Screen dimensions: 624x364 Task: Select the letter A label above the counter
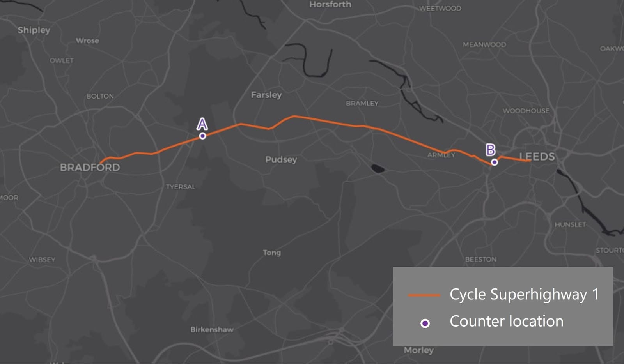point(202,124)
